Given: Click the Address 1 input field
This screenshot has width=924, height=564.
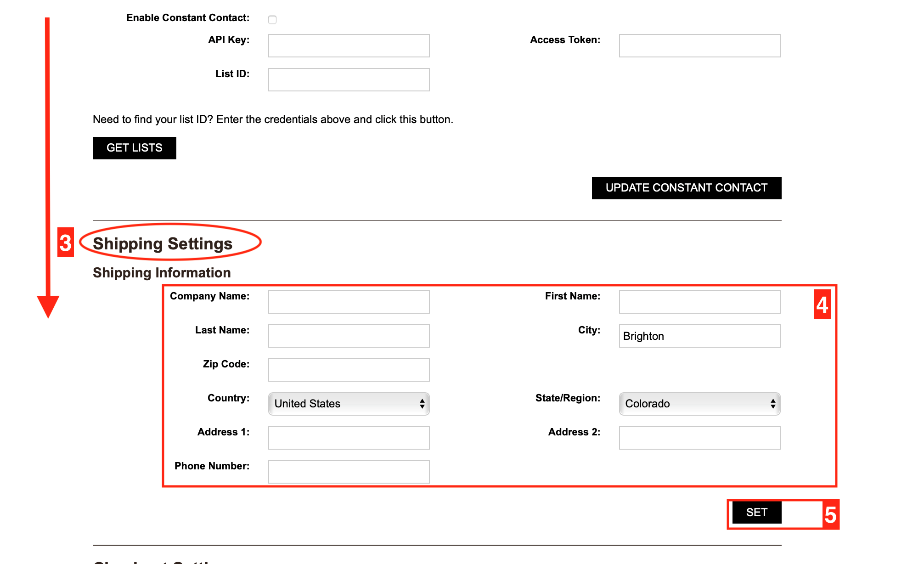Looking at the screenshot, I should [349, 438].
